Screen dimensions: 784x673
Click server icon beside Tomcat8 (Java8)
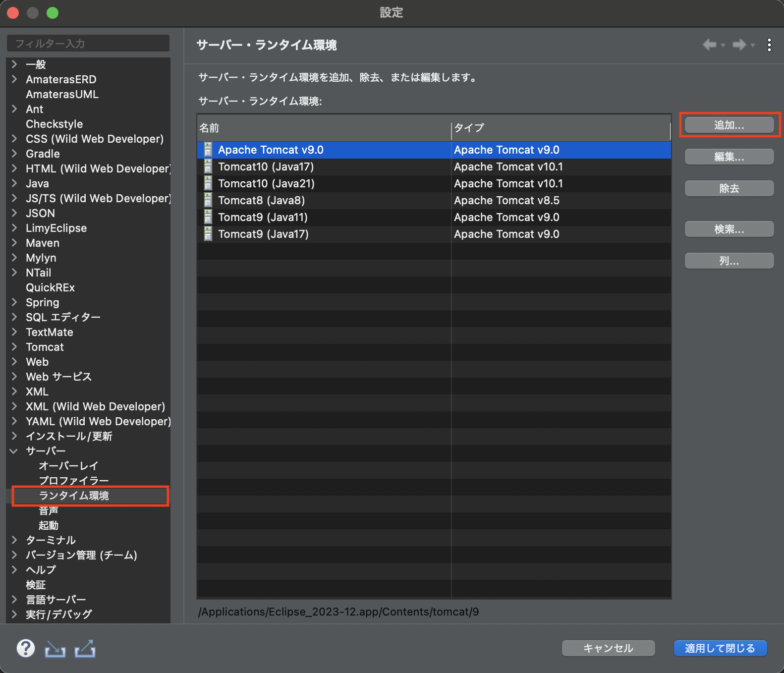click(x=208, y=200)
